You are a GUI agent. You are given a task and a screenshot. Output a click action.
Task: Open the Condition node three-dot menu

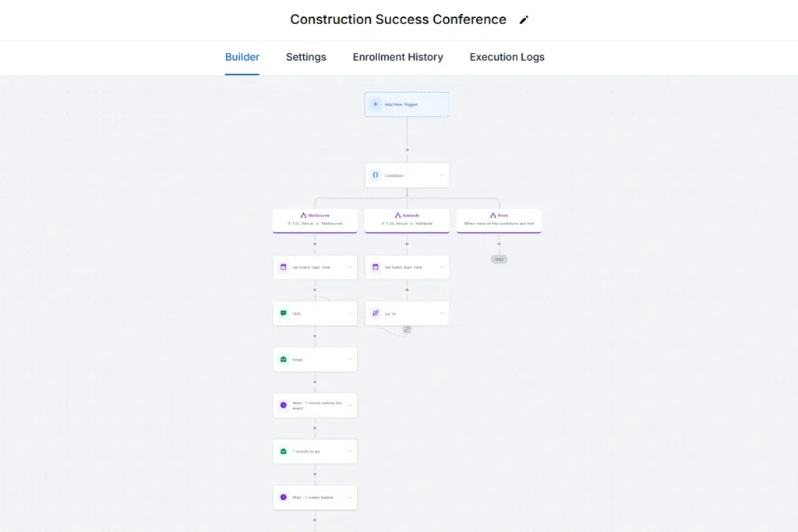[442, 175]
